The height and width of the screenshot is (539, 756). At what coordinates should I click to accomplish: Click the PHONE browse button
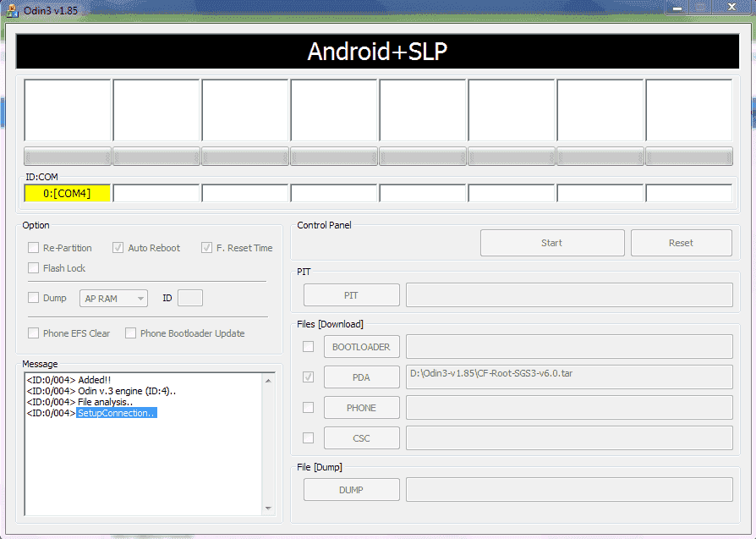(362, 407)
